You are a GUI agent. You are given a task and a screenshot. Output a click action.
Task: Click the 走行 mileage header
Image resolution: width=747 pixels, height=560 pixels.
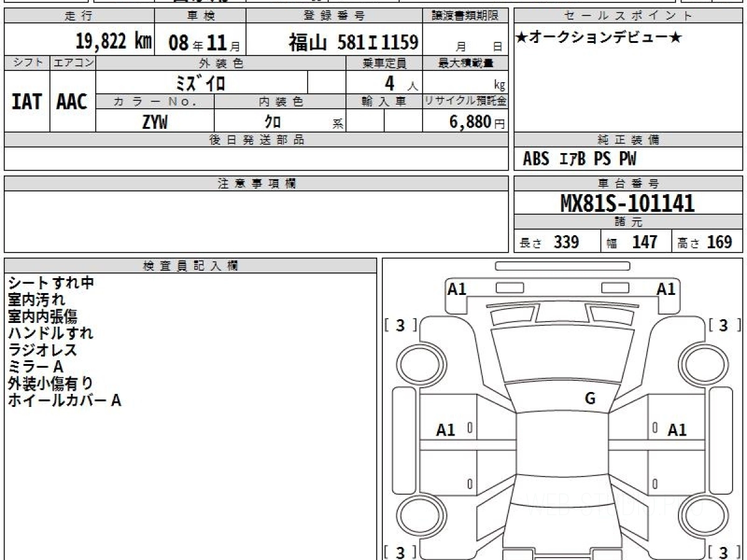78,16
